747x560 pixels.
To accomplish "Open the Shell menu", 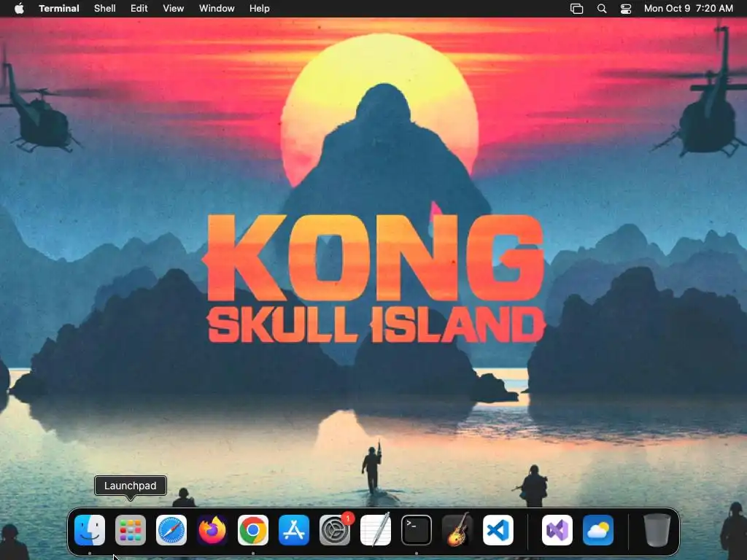I will click(105, 8).
